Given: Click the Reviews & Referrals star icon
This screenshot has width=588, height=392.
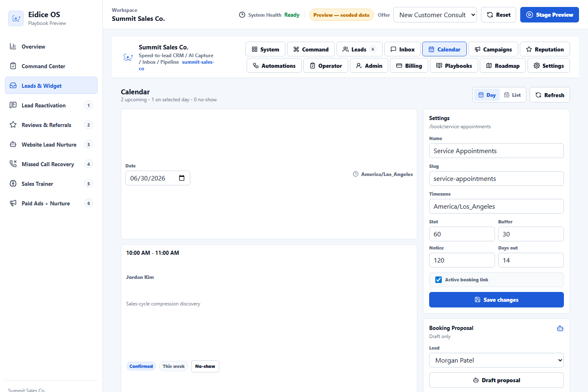Looking at the screenshot, I should [13, 125].
